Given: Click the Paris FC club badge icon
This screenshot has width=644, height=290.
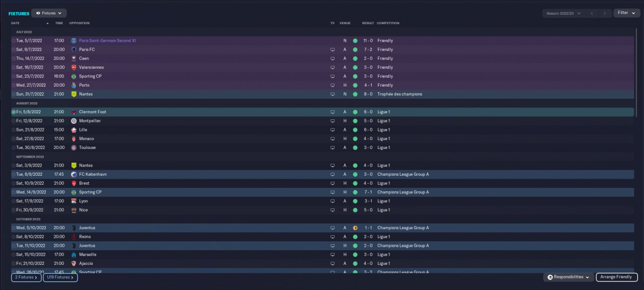Looking at the screenshot, I should (73, 49).
